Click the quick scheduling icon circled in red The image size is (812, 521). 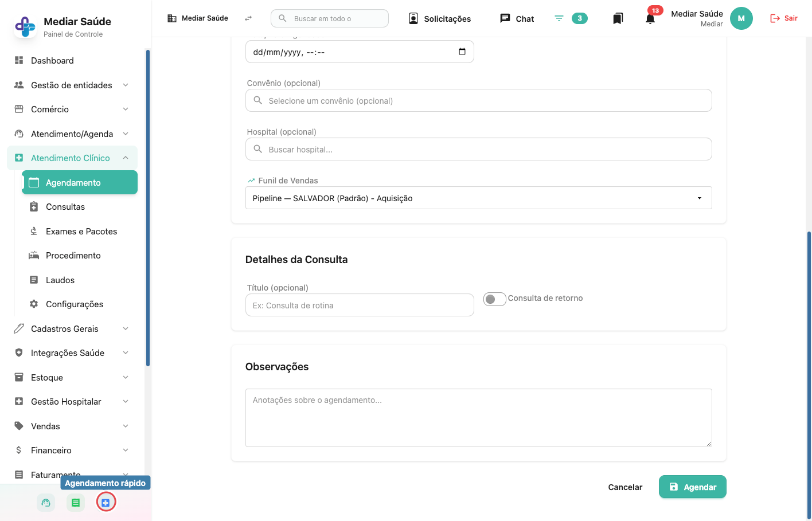(106, 503)
